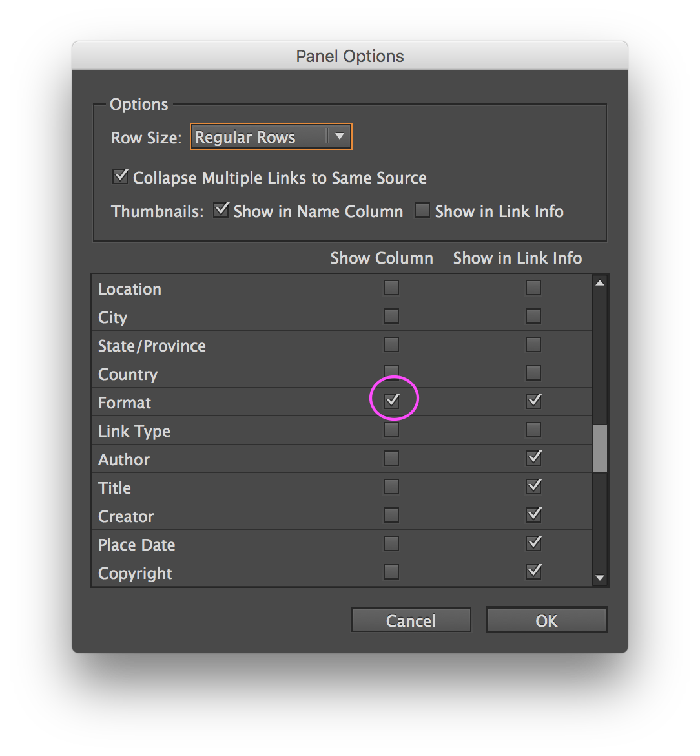Screen dimensions: 700x756
Task: Click the Cancel button
Action: point(411,620)
